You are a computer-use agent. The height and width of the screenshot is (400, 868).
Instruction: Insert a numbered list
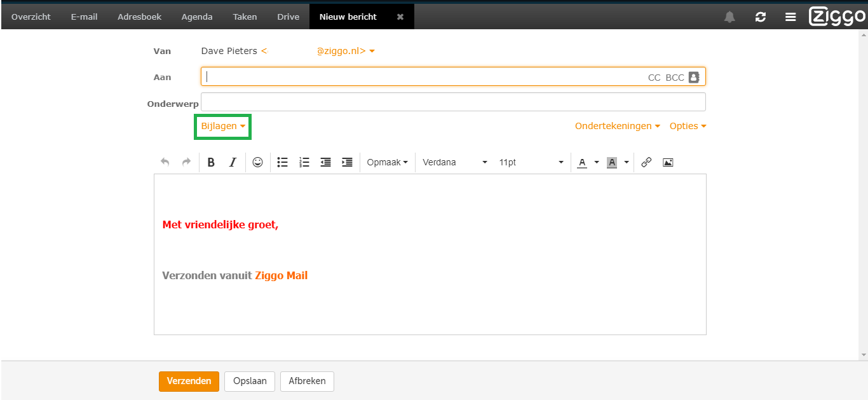coord(304,162)
